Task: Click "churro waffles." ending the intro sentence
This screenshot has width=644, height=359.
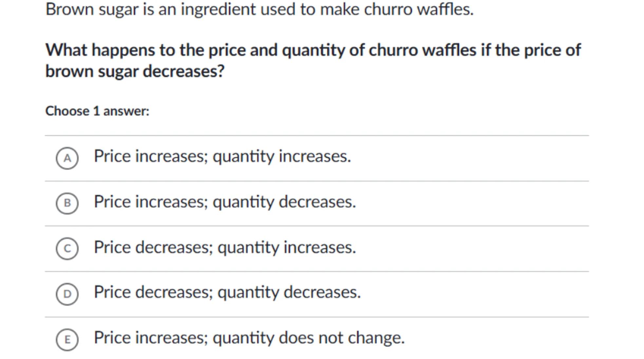Action: coord(419,9)
